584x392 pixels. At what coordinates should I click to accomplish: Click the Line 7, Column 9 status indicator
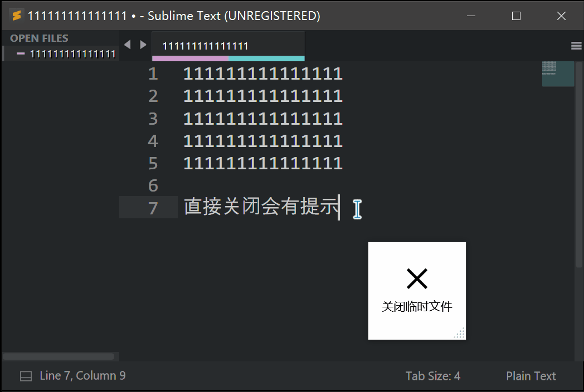82,376
